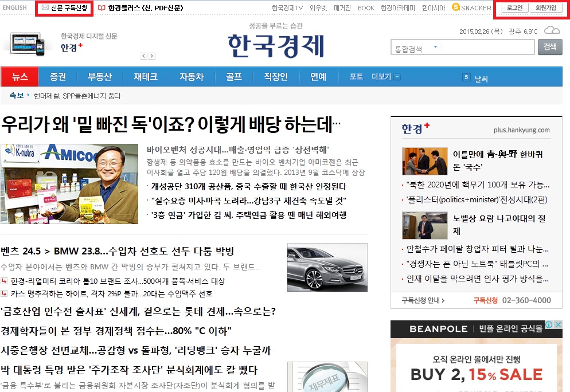The width and height of the screenshot is (570, 392).
Task: Click the envelope icon beside 신문 구독신청
Action: click(45, 7)
